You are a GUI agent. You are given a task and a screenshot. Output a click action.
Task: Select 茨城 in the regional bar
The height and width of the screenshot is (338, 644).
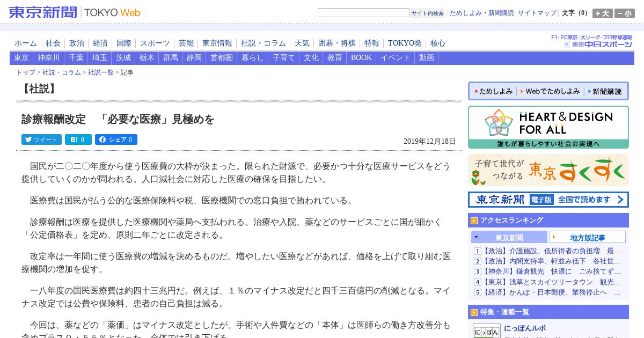point(123,58)
